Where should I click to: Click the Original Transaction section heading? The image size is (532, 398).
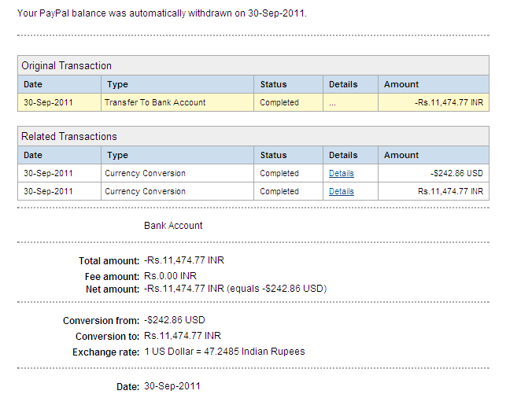click(66, 65)
